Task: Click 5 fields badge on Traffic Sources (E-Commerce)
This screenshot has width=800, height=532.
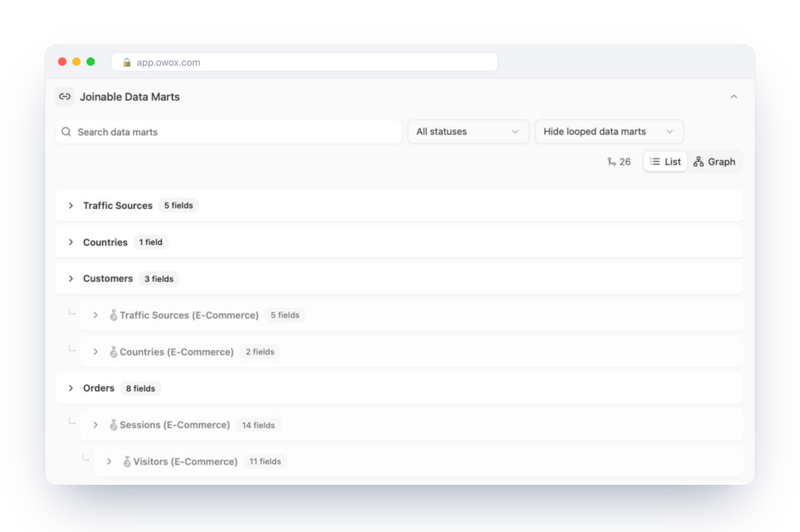Action: tap(285, 315)
